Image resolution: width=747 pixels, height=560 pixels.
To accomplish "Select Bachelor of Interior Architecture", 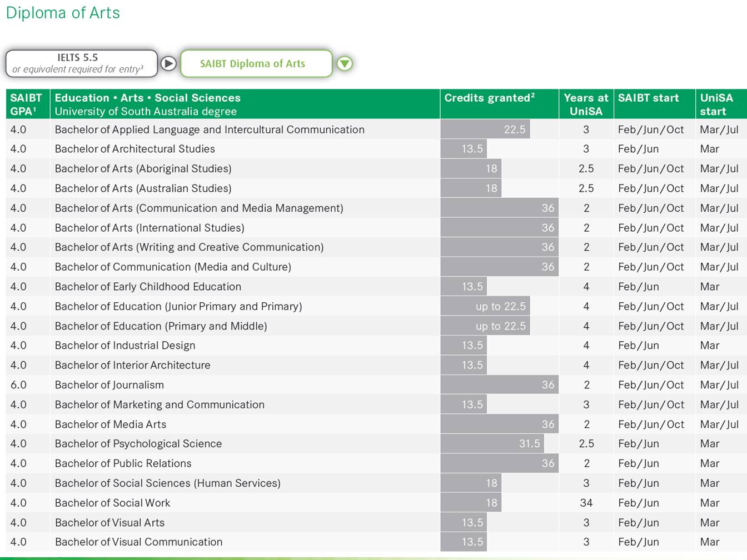I will point(132,365).
